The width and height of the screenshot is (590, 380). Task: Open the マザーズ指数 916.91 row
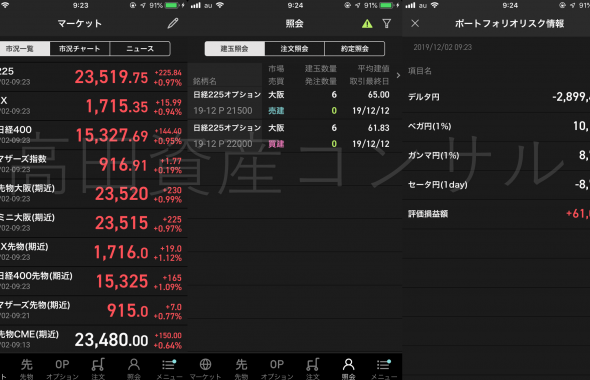[x=93, y=164]
